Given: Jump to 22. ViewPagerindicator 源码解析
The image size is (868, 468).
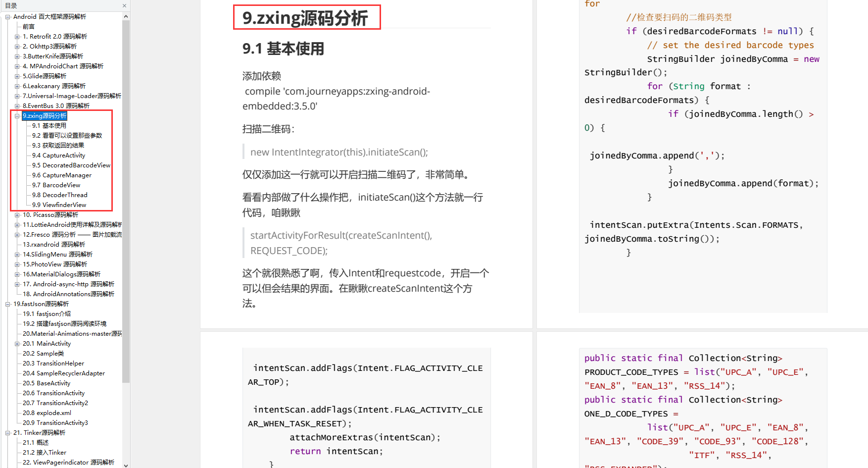Looking at the screenshot, I should coord(69,463).
